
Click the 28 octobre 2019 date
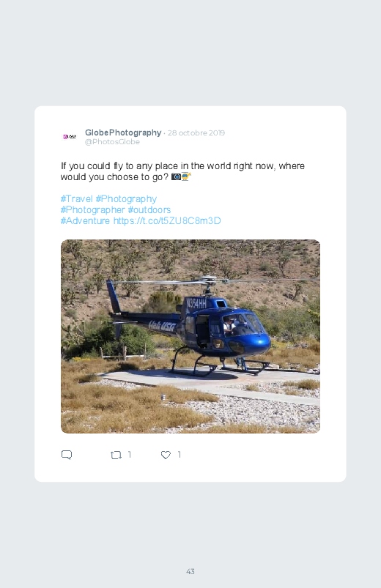[196, 133]
